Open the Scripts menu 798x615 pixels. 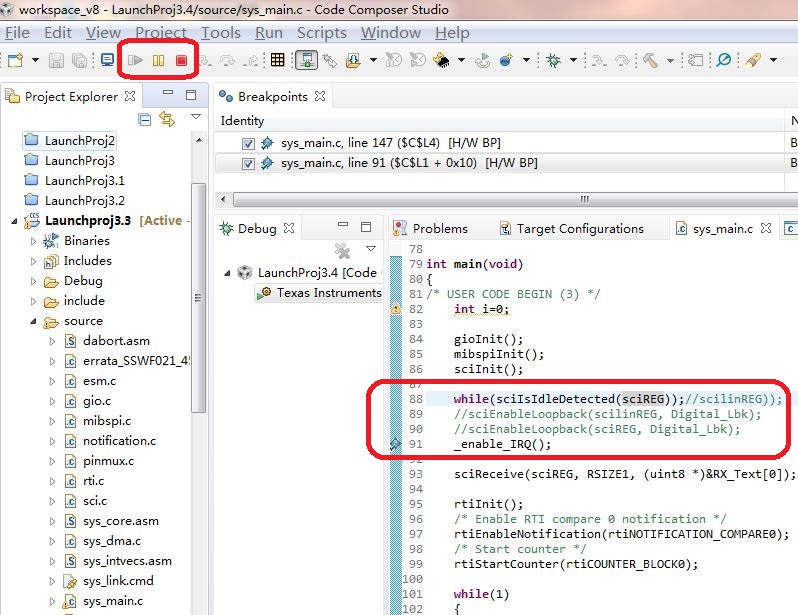(322, 33)
